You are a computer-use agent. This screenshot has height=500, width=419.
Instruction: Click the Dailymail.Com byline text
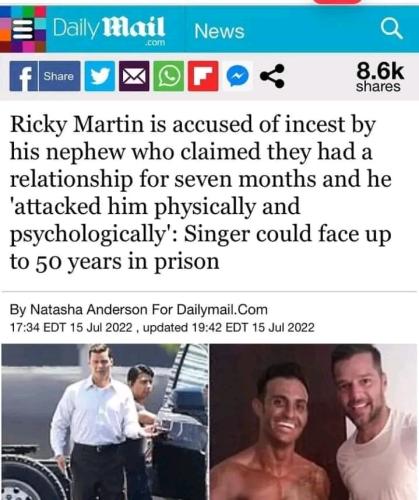(222, 310)
